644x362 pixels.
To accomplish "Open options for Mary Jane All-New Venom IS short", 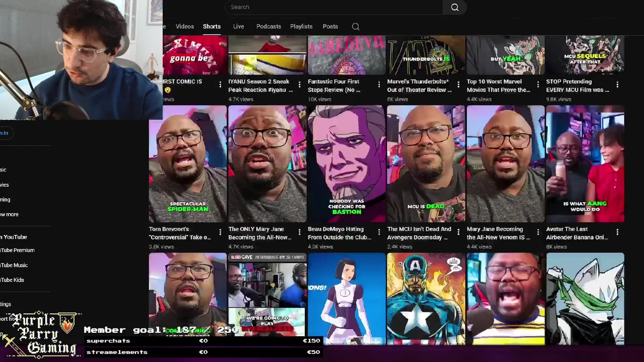I will [x=538, y=232].
